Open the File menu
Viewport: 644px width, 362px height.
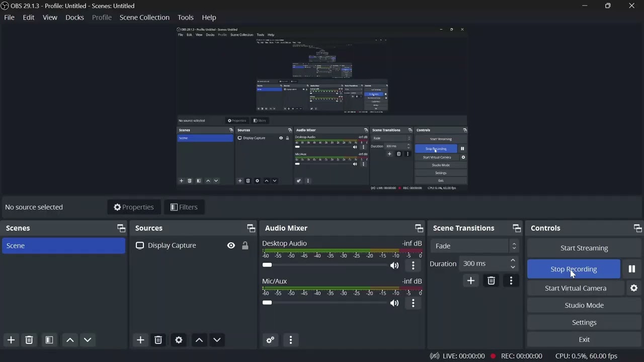pos(9,18)
